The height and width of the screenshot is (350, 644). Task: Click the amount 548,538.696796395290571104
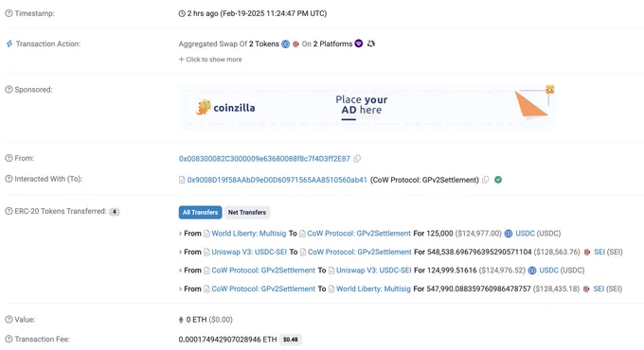(479, 252)
